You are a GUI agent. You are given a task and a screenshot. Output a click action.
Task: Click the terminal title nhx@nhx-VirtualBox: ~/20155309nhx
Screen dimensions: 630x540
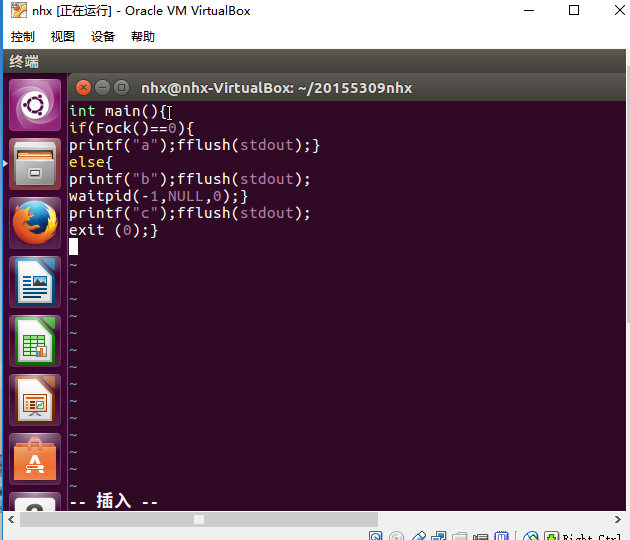(276, 88)
